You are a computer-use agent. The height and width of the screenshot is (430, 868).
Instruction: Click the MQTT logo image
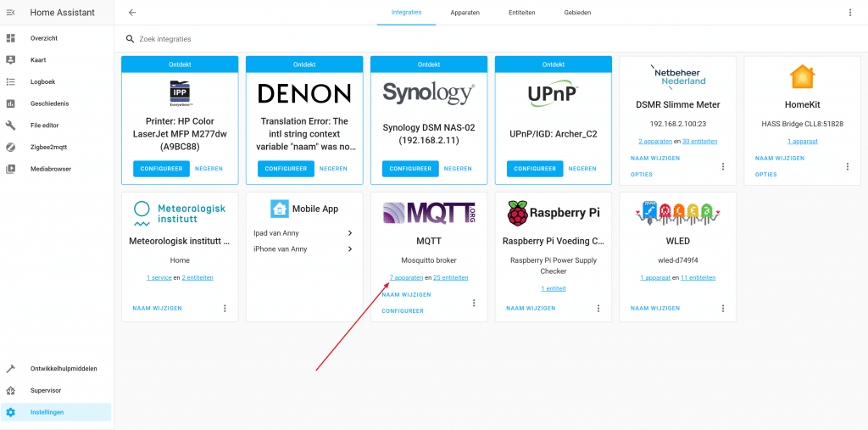pos(429,214)
